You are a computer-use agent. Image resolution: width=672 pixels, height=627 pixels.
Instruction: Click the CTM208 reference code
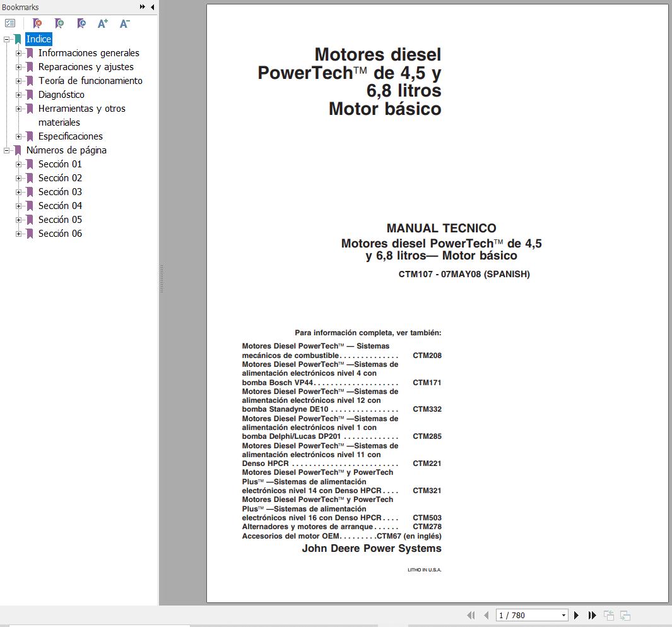click(x=427, y=355)
